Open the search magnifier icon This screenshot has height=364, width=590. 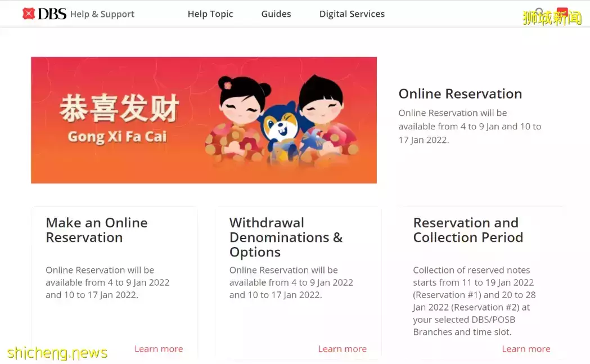(539, 12)
